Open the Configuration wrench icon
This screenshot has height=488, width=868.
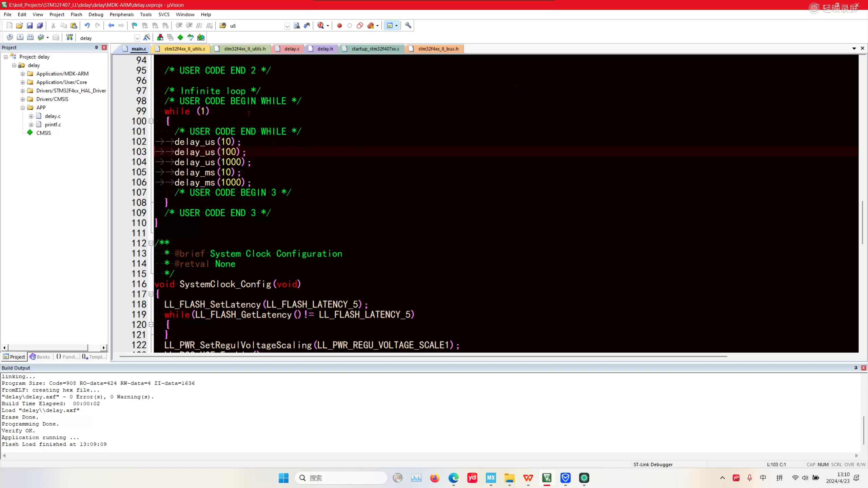coord(408,25)
